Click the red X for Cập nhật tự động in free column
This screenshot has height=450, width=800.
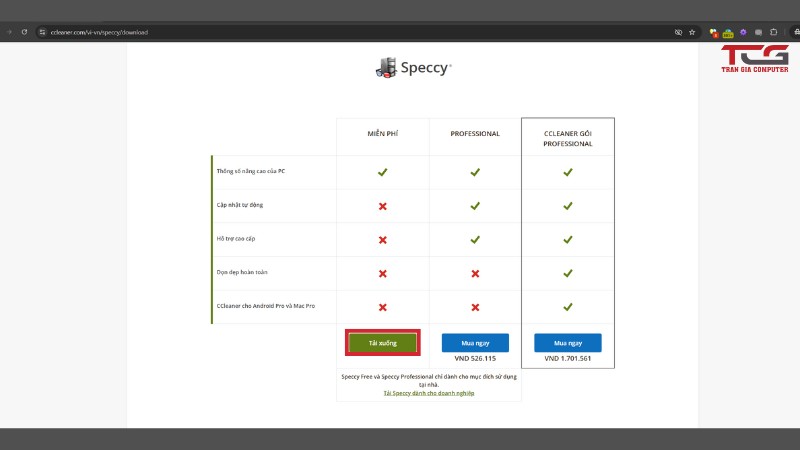[x=382, y=206]
